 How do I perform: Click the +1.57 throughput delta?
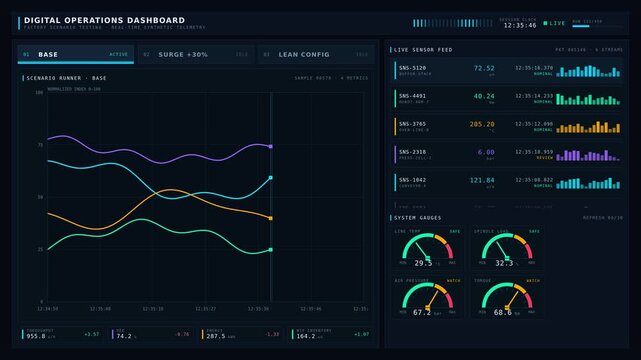coord(92,334)
